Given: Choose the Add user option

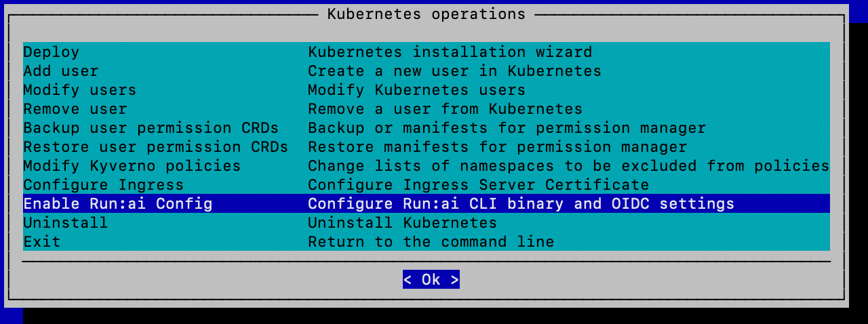Looking at the screenshot, I should click(x=61, y=71).
